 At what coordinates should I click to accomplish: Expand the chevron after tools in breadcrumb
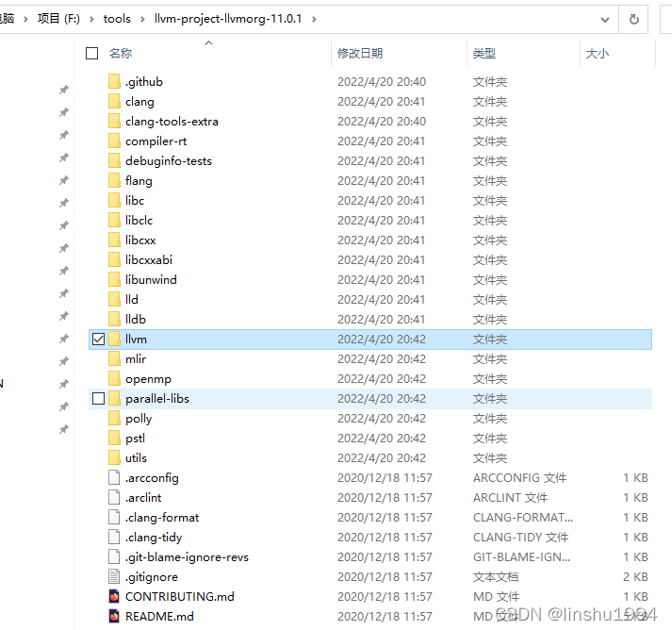pyautogui.click(x=142, y=19)
